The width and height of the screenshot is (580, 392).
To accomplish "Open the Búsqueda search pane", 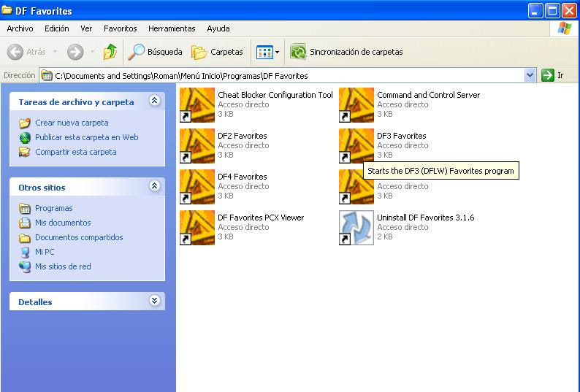I will tap(156, 52).
